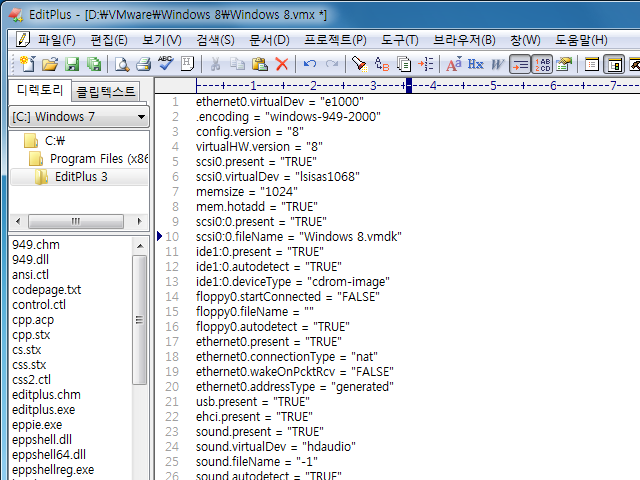Click the memsize = "1024" line

point(247,192)
